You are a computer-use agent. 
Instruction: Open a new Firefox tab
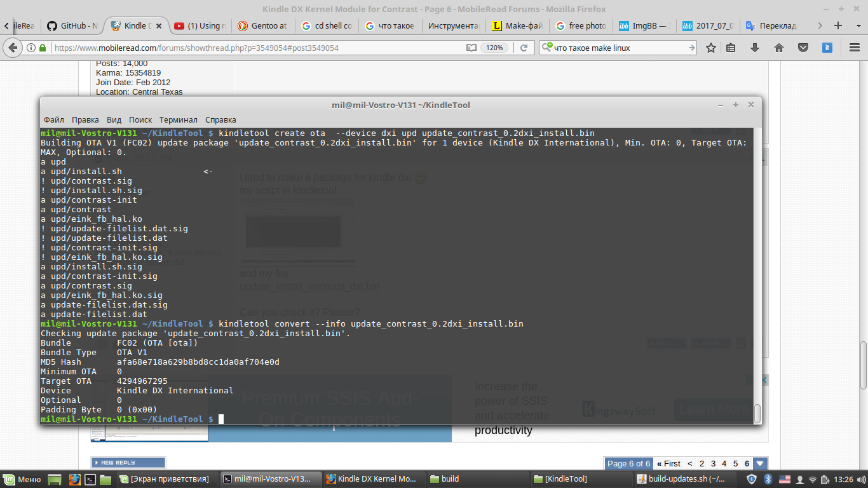click(839, 25)
